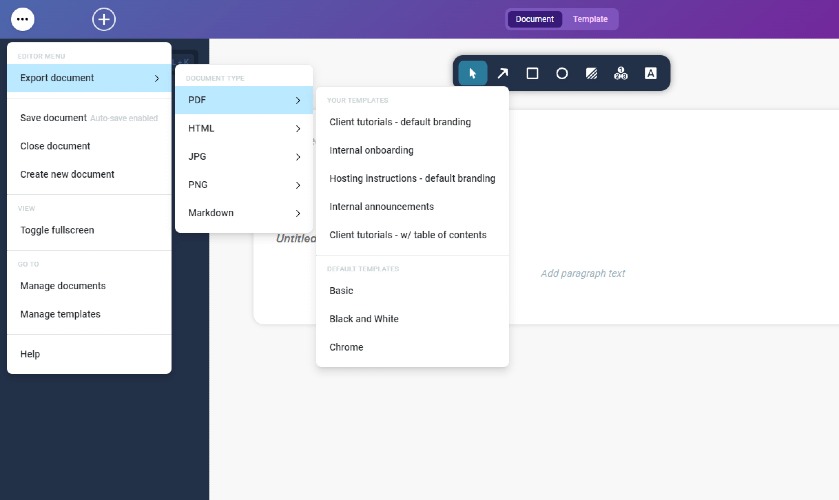Expand Export document chevron arrow
Image resolution: width=839 pixels, height=500 pixels.
tap(157, 78)
